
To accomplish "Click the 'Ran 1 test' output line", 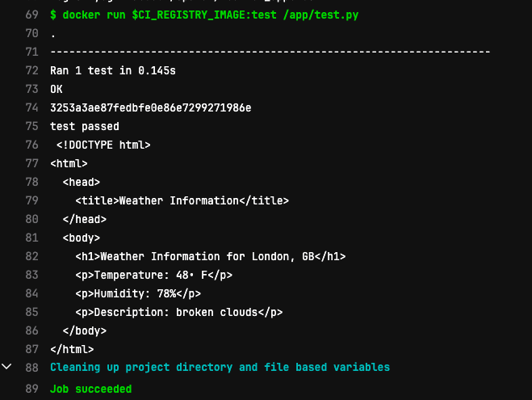I will coord(113,70).
